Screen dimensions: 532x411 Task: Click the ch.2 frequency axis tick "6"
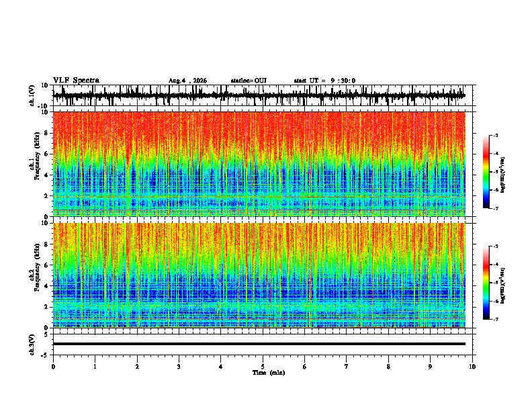click(46, 265)
